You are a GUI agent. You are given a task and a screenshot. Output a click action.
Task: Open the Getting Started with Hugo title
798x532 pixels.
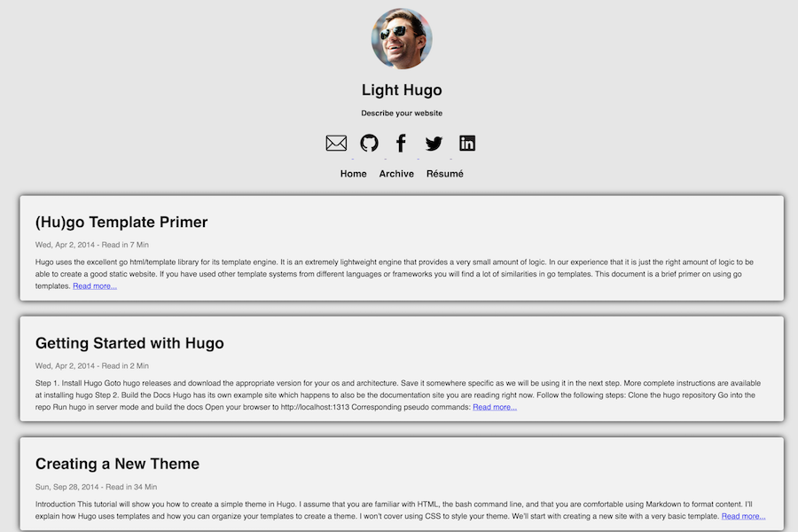[129, 343]
